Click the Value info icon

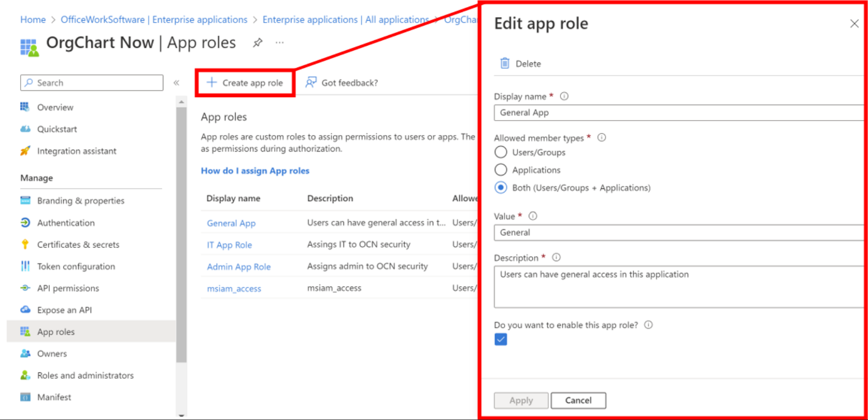tap(533, 216)
